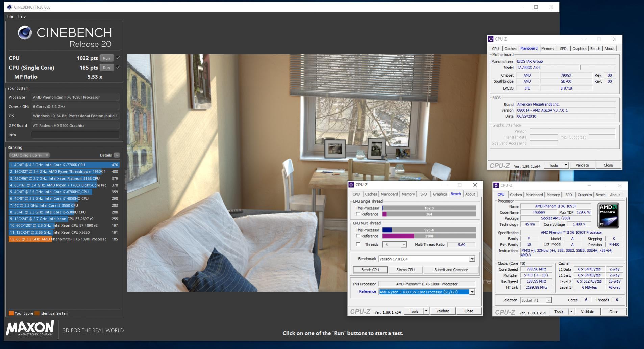Open the Benchmark version dropdown
Image resolution: width=644 pixels, height=349 pixels.
coord(472,259)
